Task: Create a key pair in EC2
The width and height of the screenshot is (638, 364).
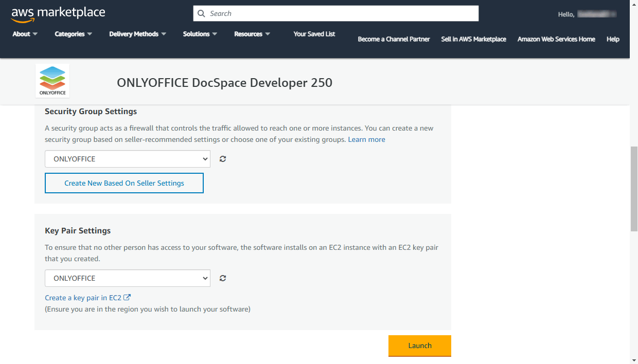Action: 83,297
